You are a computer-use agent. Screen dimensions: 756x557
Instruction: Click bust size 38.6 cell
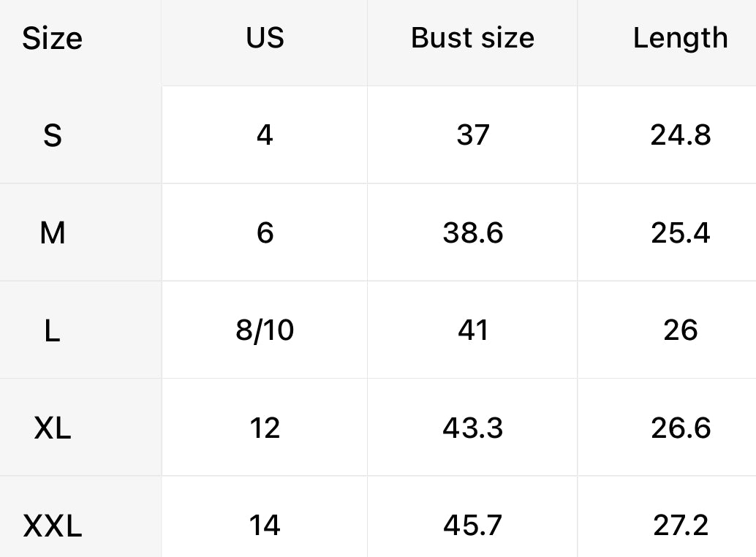click(x=472, y=233)
